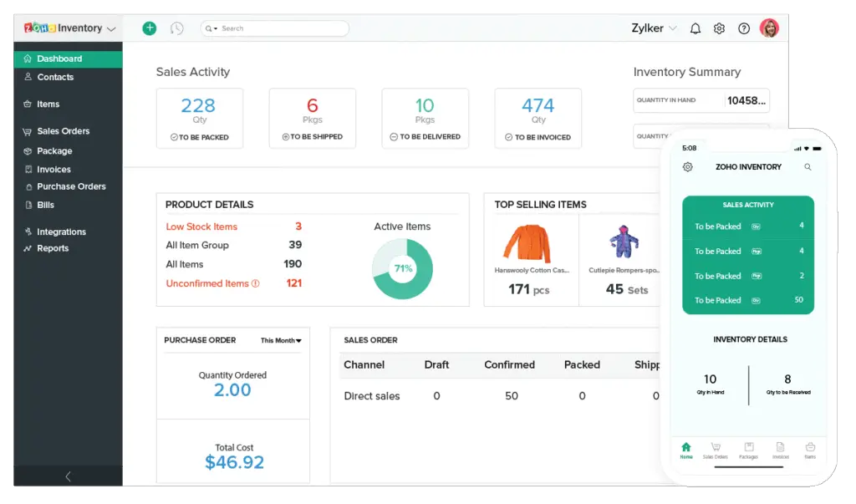Open the recent activity history icon
Viewport: 856px width, 504px height.
pyautogui.click(x=176, y=28)
